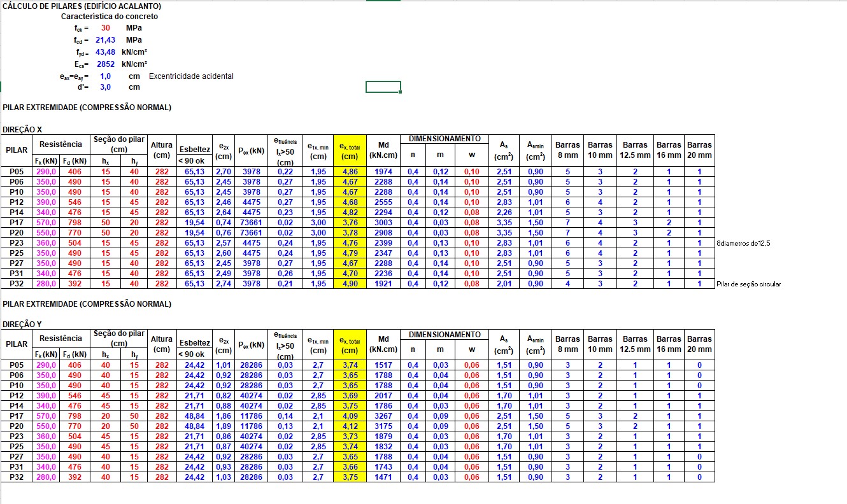Click the 'Característica do concreto' heading cell
This screenshot has width=847, height=504.
point(110,17)
